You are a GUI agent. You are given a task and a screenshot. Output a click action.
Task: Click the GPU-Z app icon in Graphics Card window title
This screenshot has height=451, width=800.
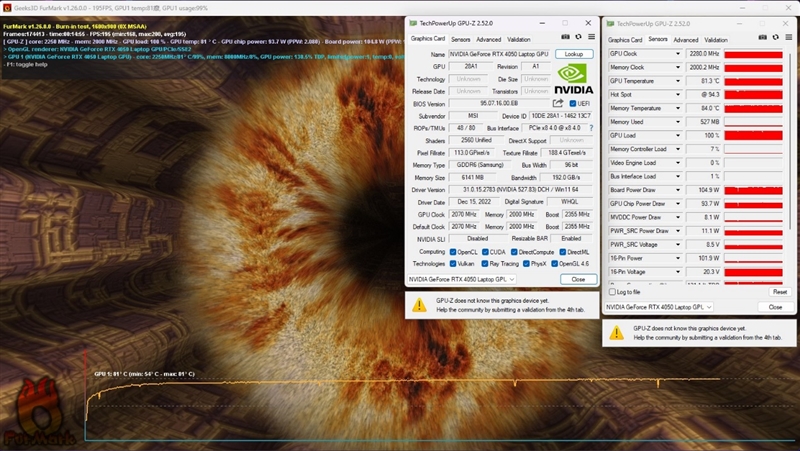click(x=413, y=23)
